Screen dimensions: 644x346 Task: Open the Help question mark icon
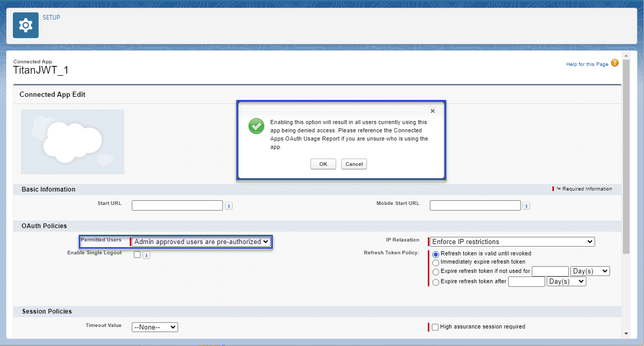pos(615,62)
